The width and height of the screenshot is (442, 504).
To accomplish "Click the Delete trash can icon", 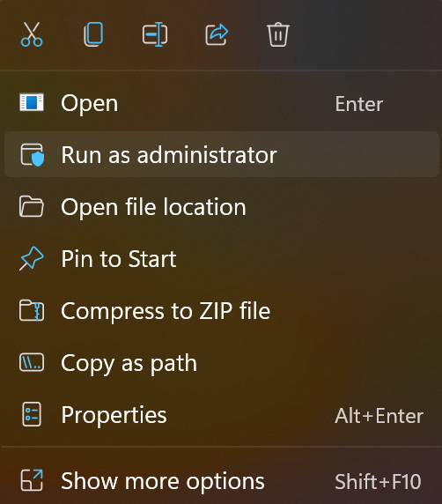I will pos(278,34).
